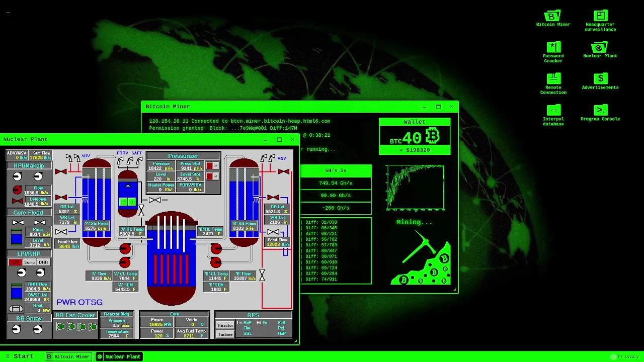Open the Advertisements desktop icon
The image size is (644, 362).
click(600, 81)
